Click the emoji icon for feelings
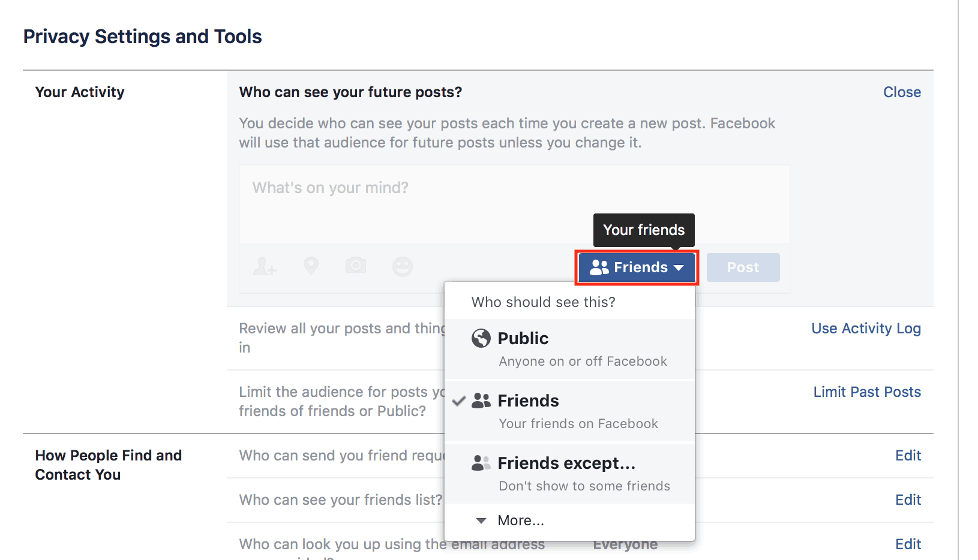The height and width of the screenshot is (560, 978). tap(403, 267)
